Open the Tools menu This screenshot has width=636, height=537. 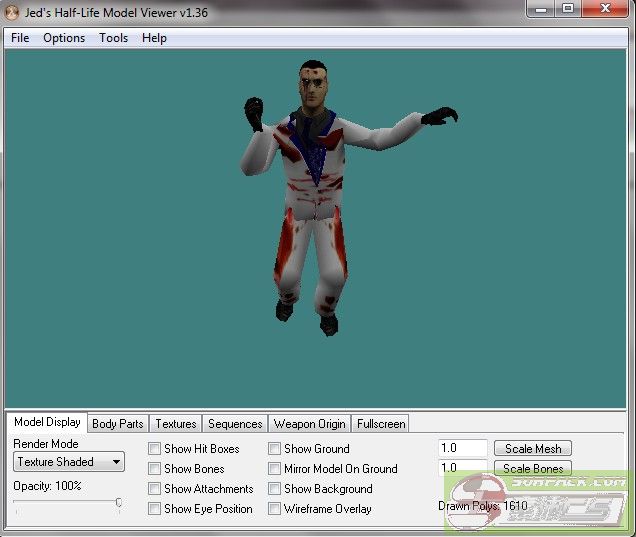(x=114, y=38)
